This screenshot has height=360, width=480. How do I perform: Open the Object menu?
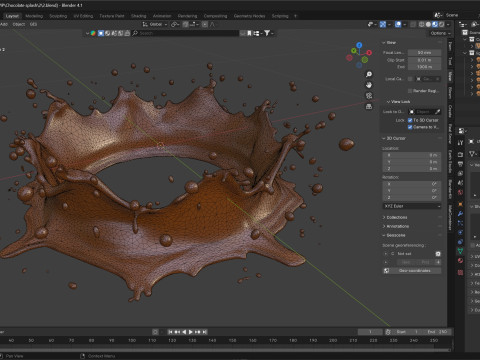(x=19, y=24)
